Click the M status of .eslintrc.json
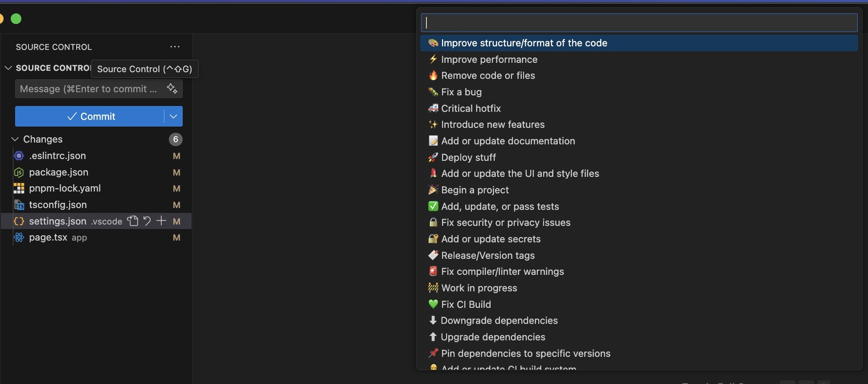Viewport: 868px width, 384px height. coord(176,156)
